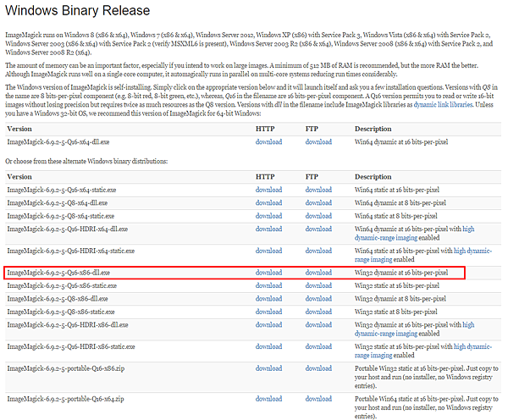Screen dimensions: 508x420
Task: Click FTP download for Q16-HDRI-x86-dll.exe
Action: [318, 324]
